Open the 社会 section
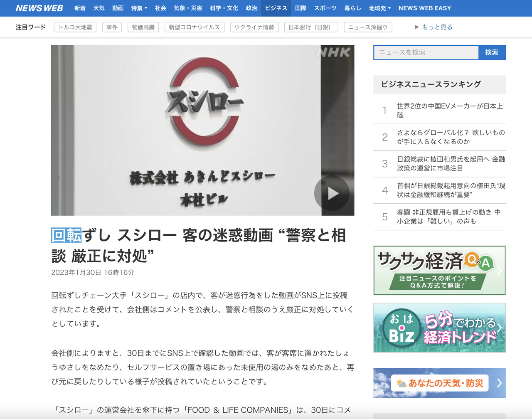This screenshot has width=532, height=419. click(160, 8)
